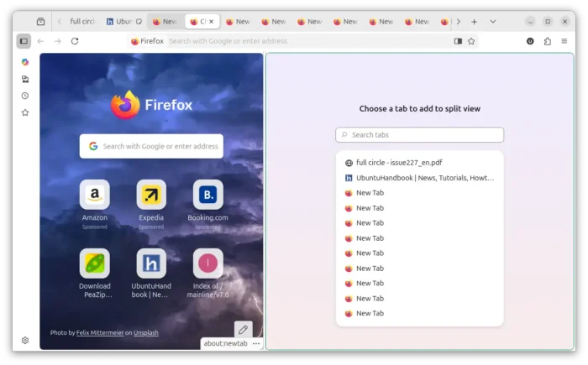Click the Search tabs input field
This screenshot has width=588, height=365.
click(420, 135)
